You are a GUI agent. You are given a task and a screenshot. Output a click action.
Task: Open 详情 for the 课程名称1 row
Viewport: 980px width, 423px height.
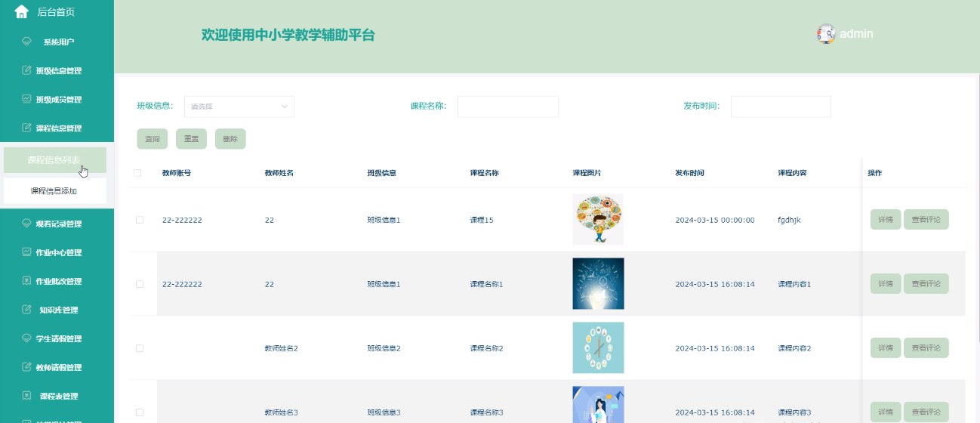tap(886, 284)
